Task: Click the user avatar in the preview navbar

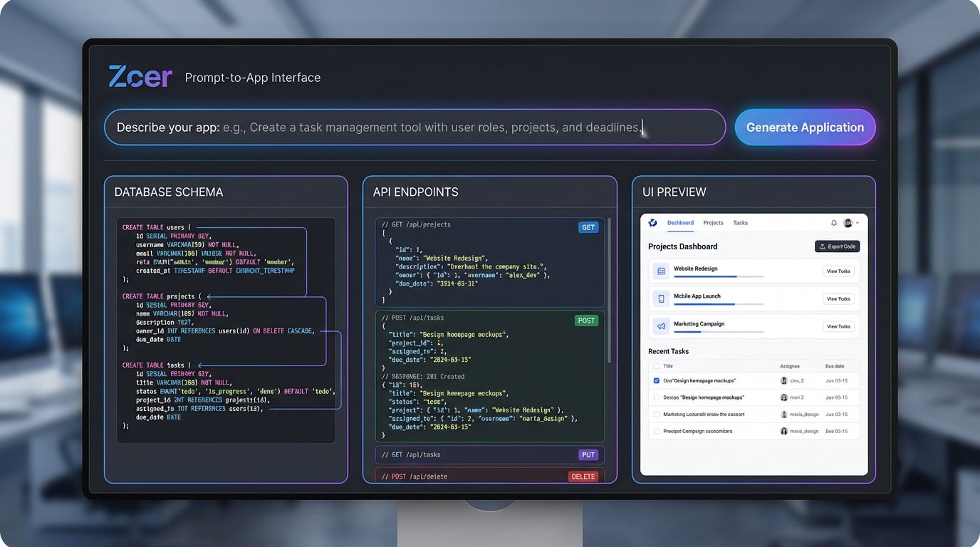Action: tap(848, 223)
